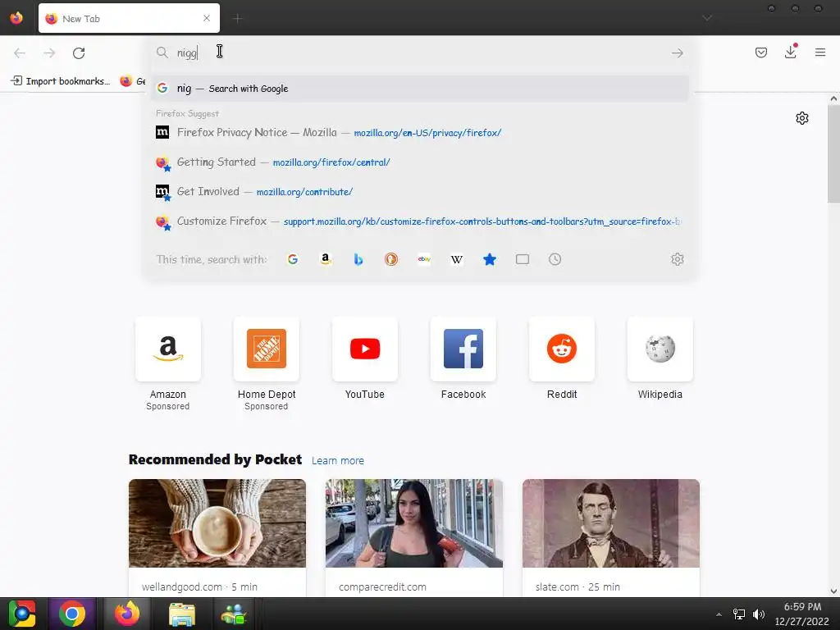Open the wellandgood.com Pocket article
The image size is (840, 630).
217,538
